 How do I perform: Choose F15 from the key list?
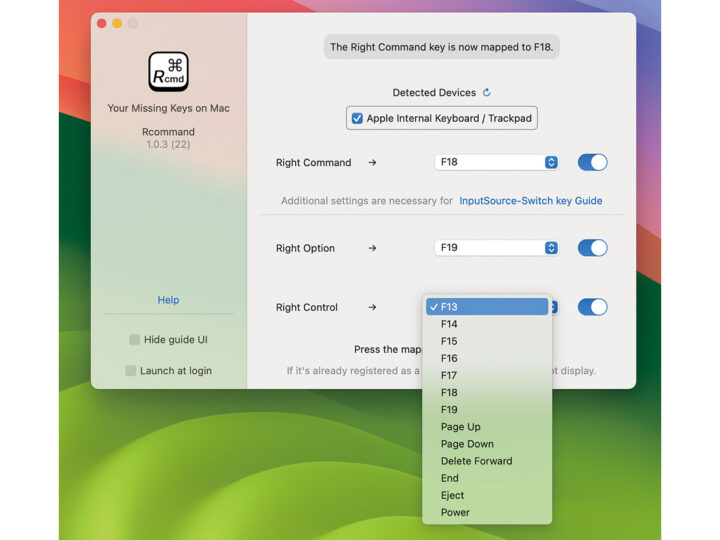(x=487, y=341)
